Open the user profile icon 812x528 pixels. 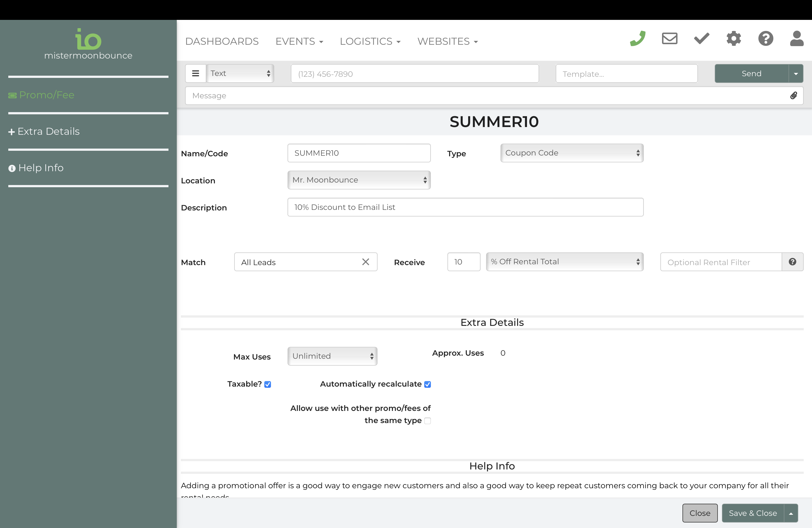(797, 39)
